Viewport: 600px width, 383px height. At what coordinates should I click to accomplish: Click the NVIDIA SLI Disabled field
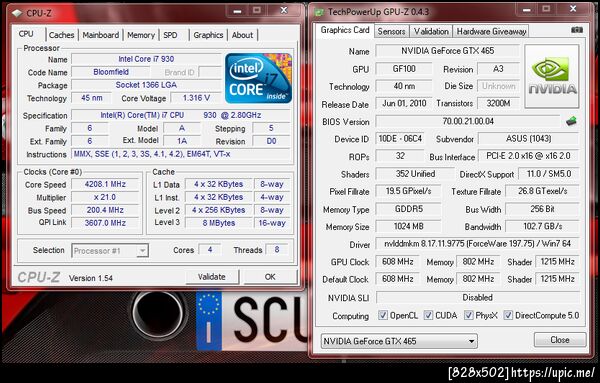coord(477,297)
